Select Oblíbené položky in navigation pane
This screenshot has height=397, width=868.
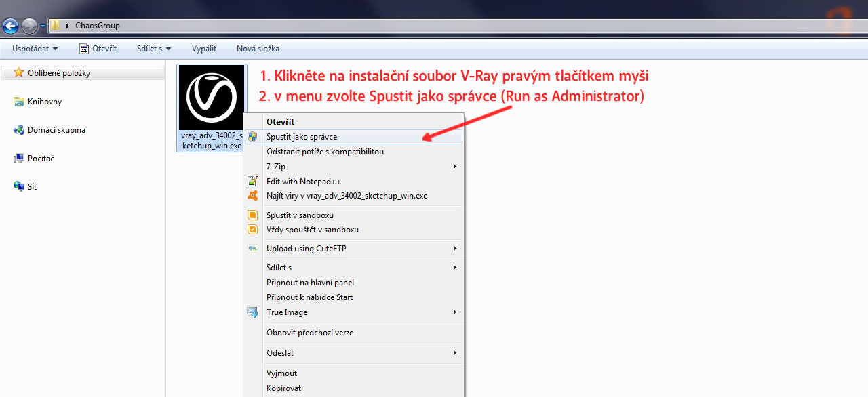[x=83, y=72]
